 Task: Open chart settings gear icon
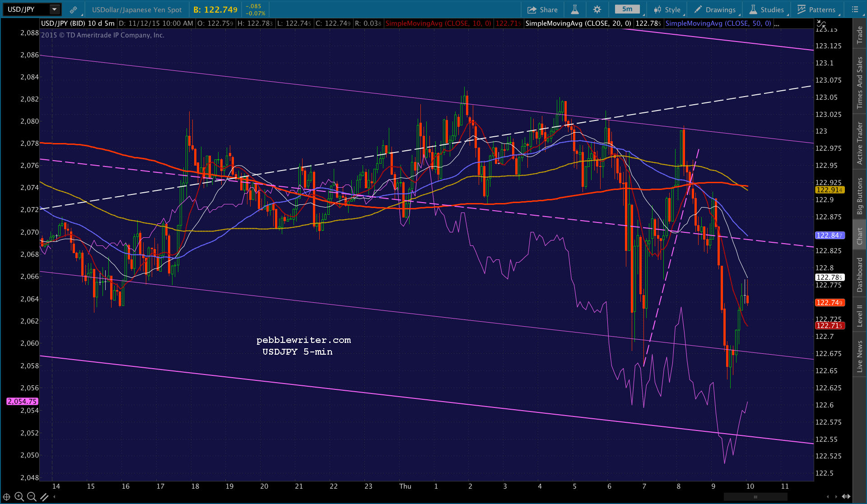[597, 9]
